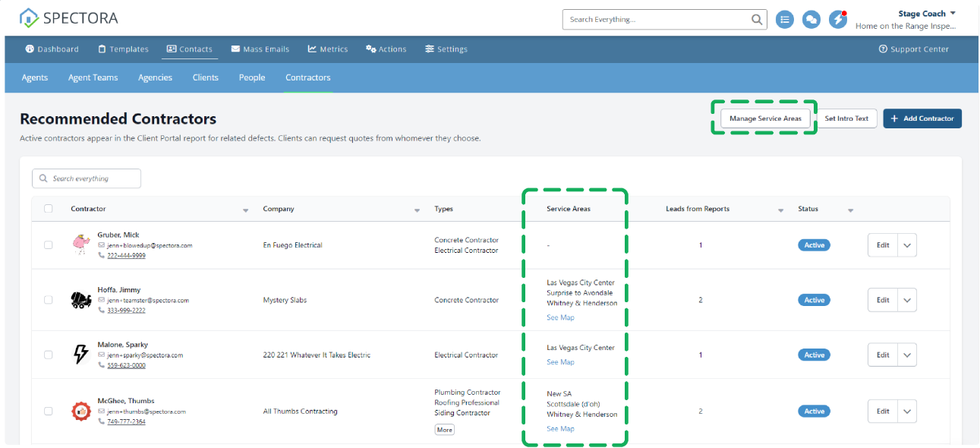Viewport: 980px width, 448px height.
Task: Click Edit for Gruber, Mick
Action: click(883, 245)
